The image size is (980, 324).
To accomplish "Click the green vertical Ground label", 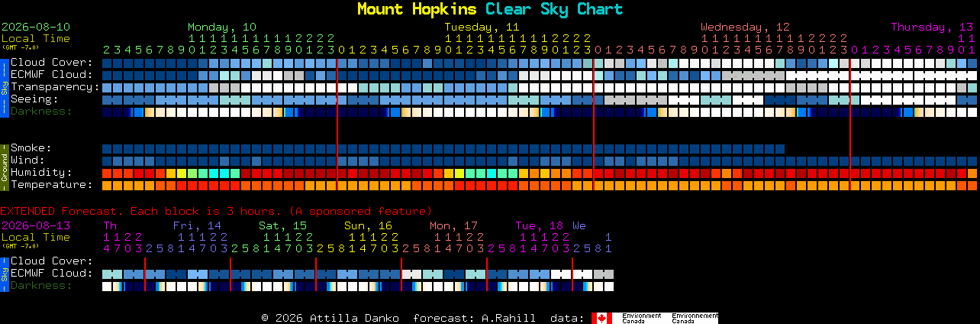I will [x=4, y=167].
